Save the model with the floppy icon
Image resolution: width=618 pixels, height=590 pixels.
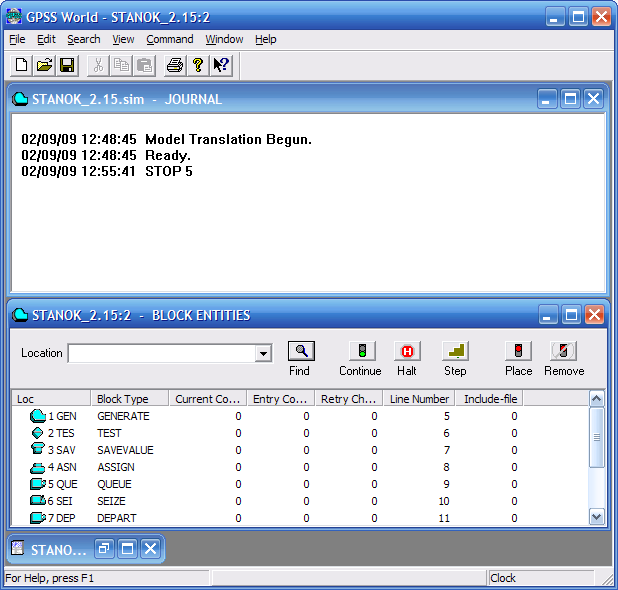[67, 65]
